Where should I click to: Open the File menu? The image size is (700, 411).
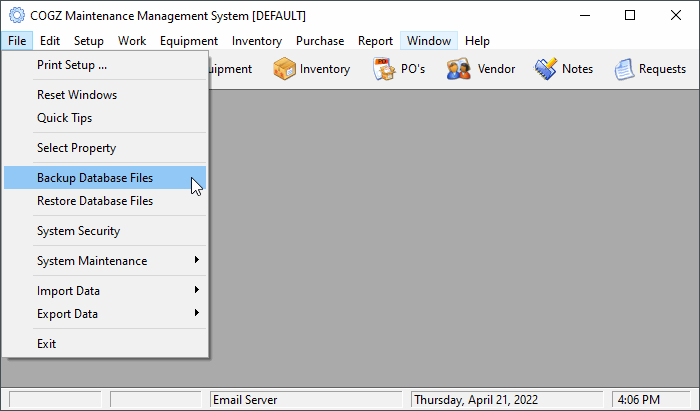[x=17, y=41]
